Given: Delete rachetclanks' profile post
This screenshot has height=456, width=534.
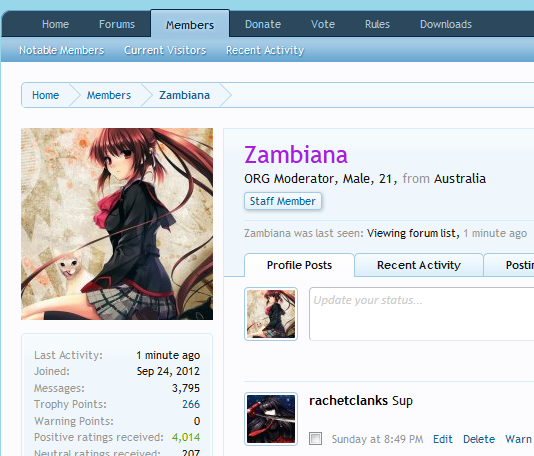Looking at the screenshot, I should tap(479, 439).
